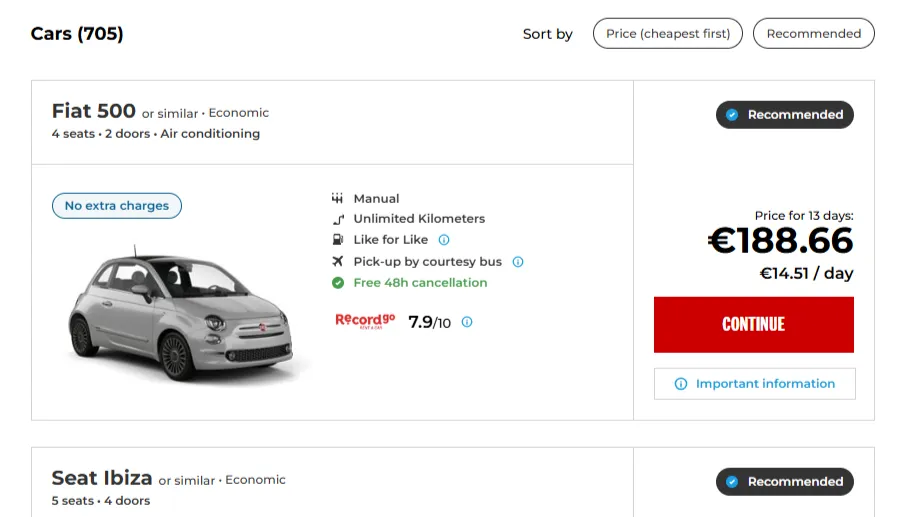Click the fuel pump icon
Screen dimensions: 909x517
[338, 240]
